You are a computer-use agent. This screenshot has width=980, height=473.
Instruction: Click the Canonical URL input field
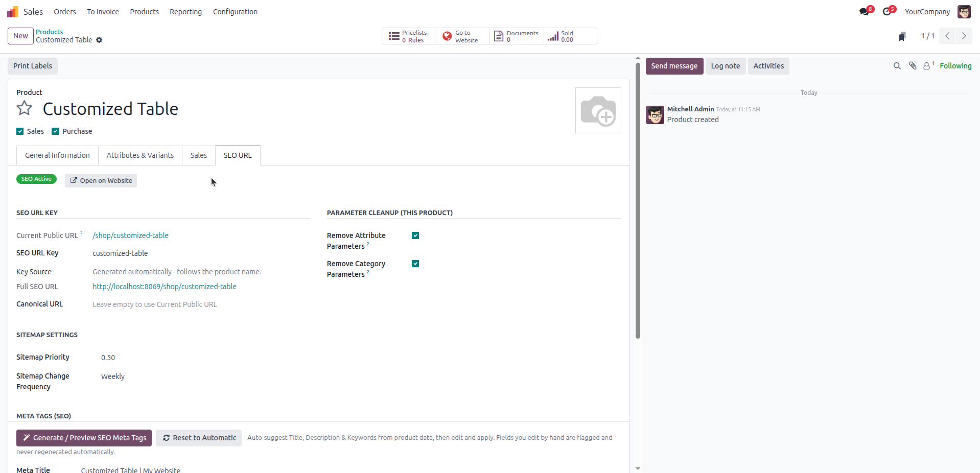coord(201,304)
